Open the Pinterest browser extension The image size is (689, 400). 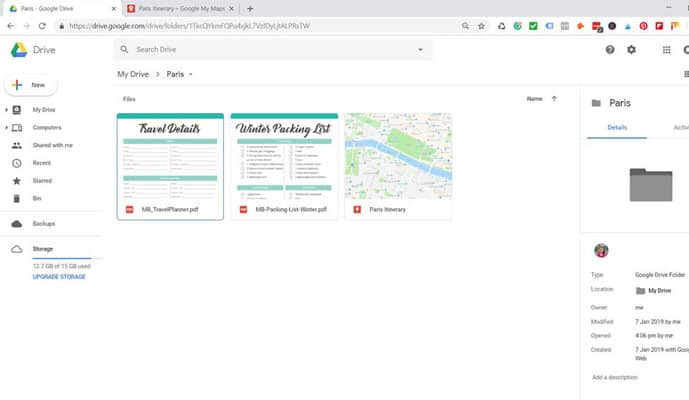(x=643, y=26)
